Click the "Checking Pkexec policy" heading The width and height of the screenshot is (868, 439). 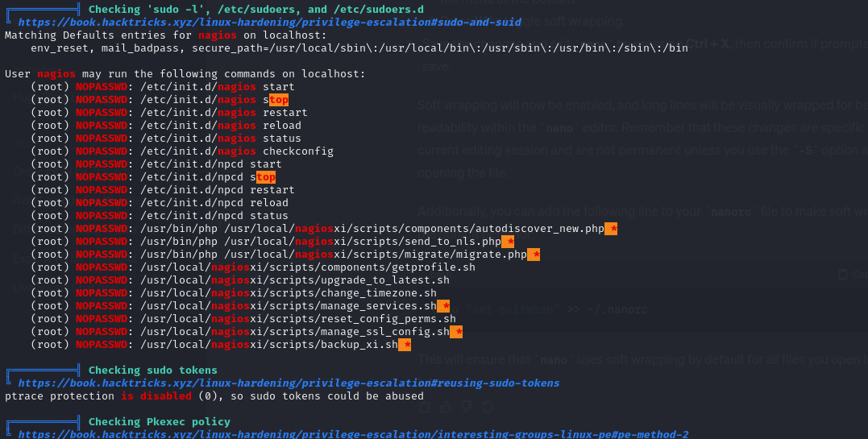[x=160, y=421]
